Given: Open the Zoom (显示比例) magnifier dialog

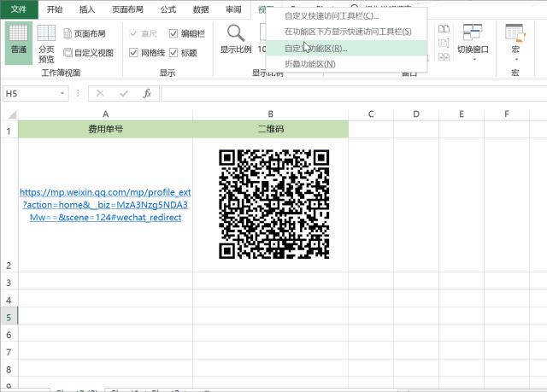Looking at the screenshot, I should 236,39.
